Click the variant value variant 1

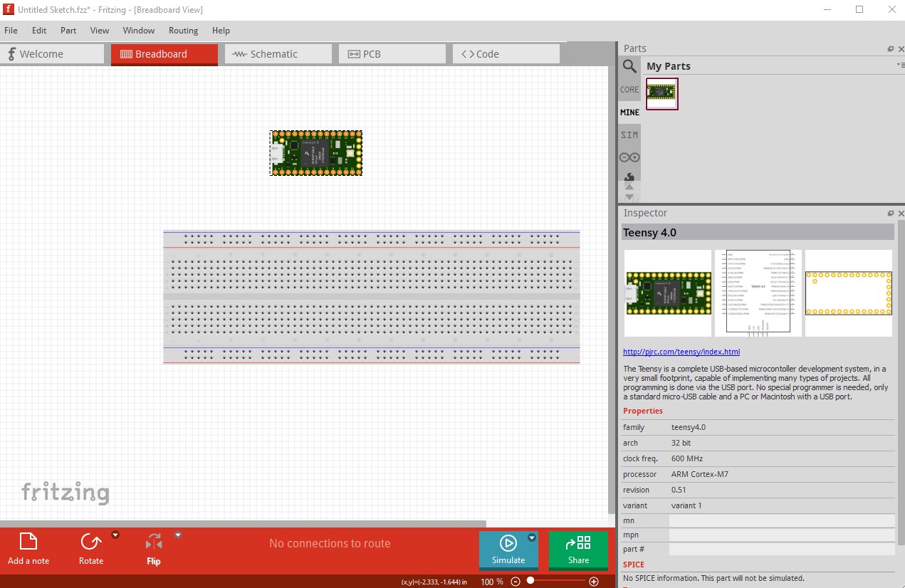click(686, 505)
